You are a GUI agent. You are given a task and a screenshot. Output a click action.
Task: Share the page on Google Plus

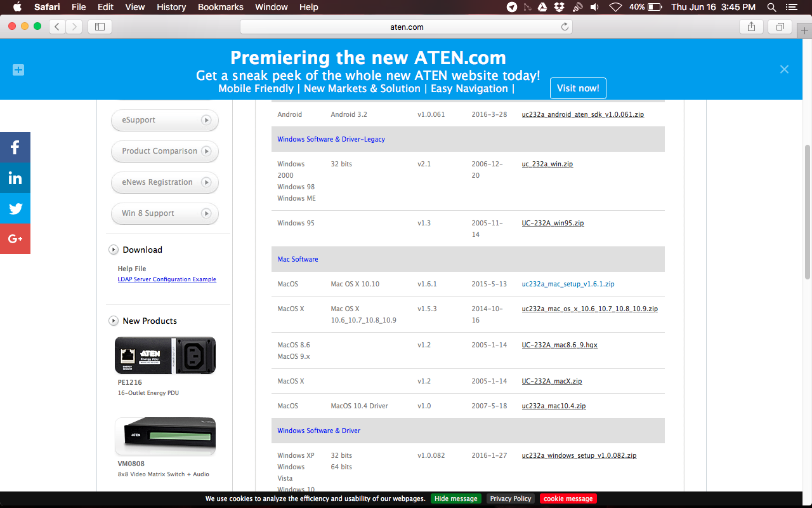(x=15, y=239)
